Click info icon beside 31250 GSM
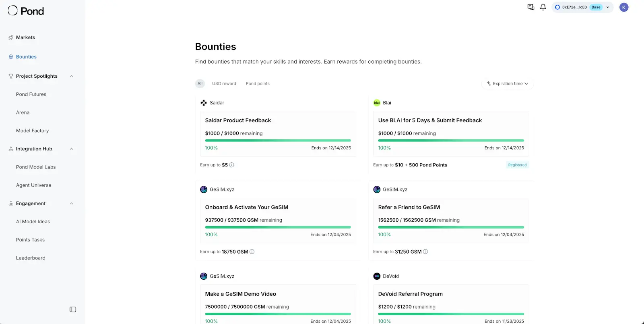 pyautogui.click(x=425, y=251)
